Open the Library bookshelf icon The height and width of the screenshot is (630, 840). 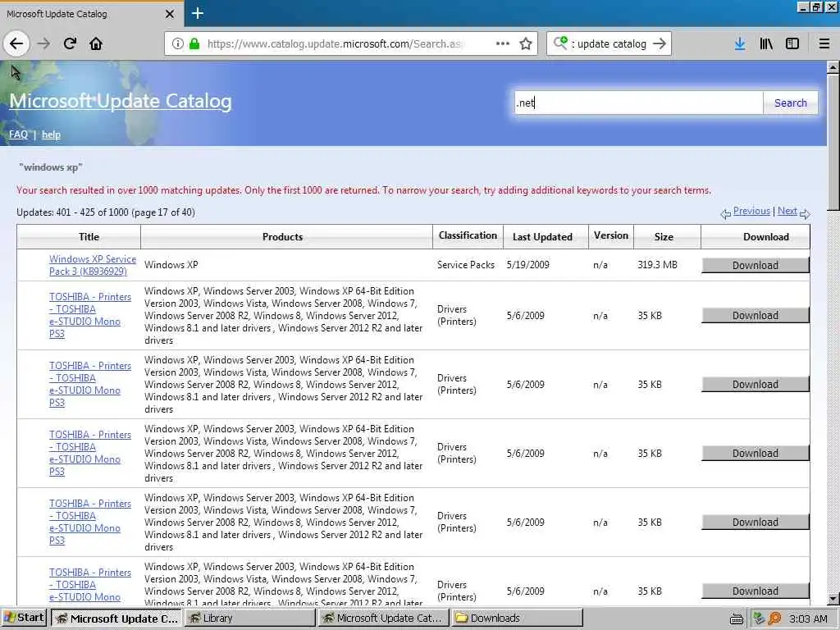[766, 43]
